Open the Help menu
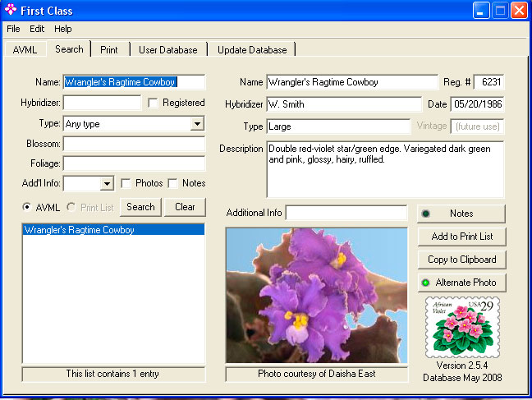 pyautogui.click(x=63, y=29)
